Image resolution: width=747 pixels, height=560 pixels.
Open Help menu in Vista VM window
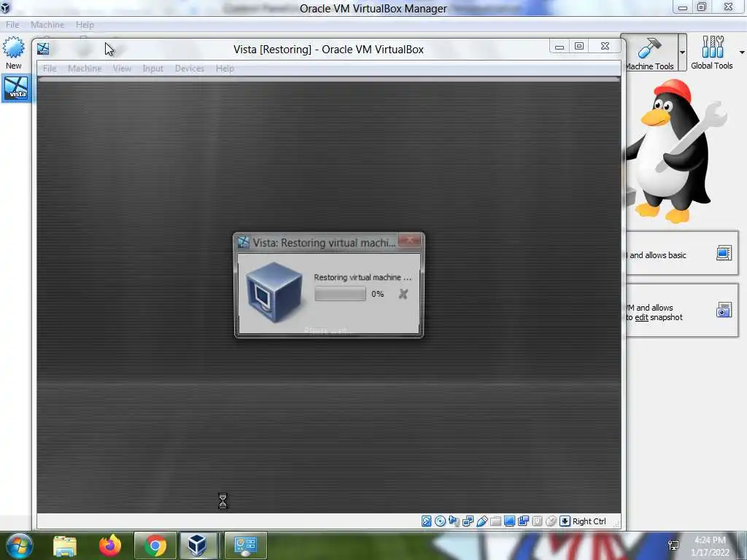pos(225,69)
